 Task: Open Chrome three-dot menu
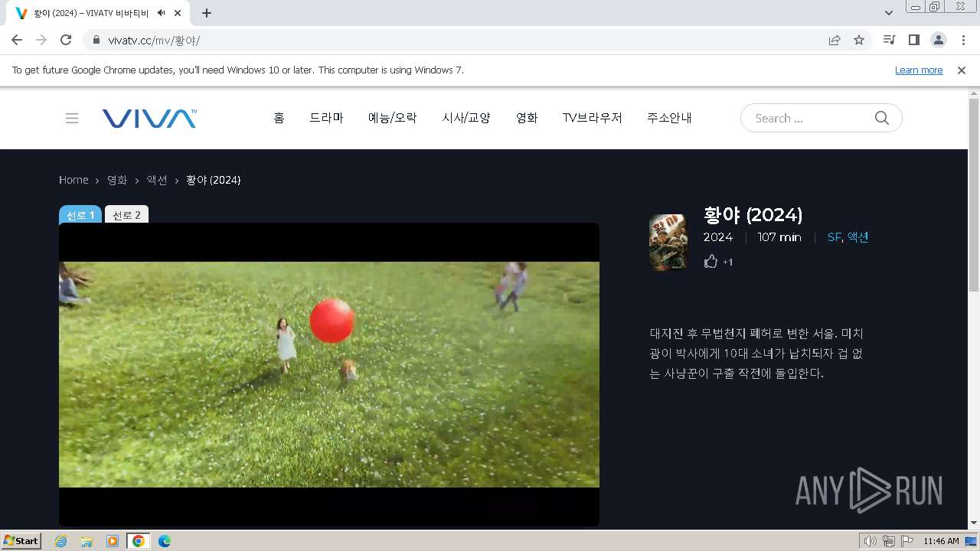[963, 40]
